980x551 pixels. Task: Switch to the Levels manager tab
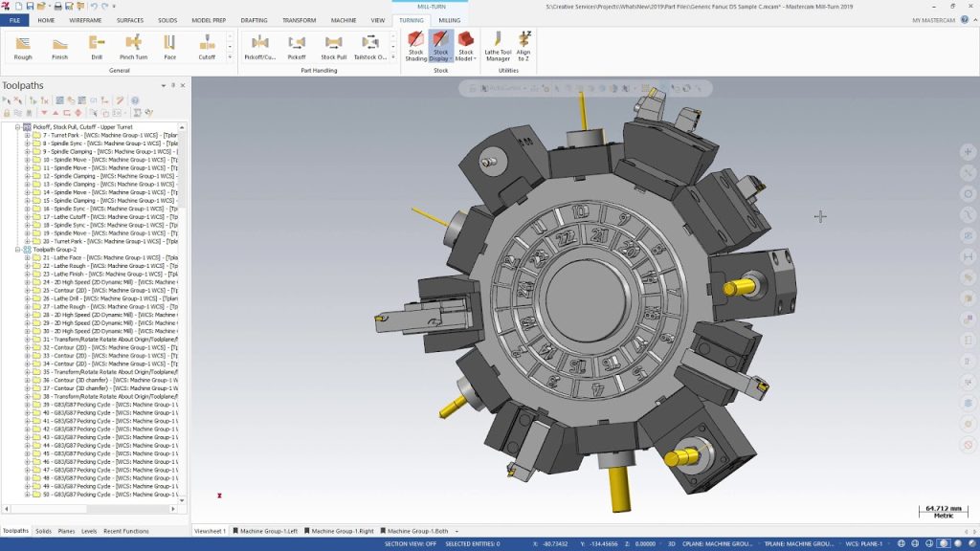[89, 531]
